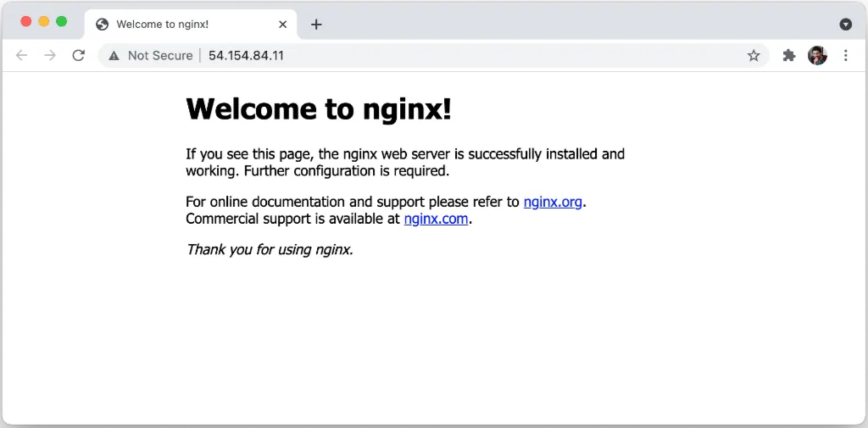868x428 pixels.
Task: Minimize the window with yellow button
Action: point(44,21)
